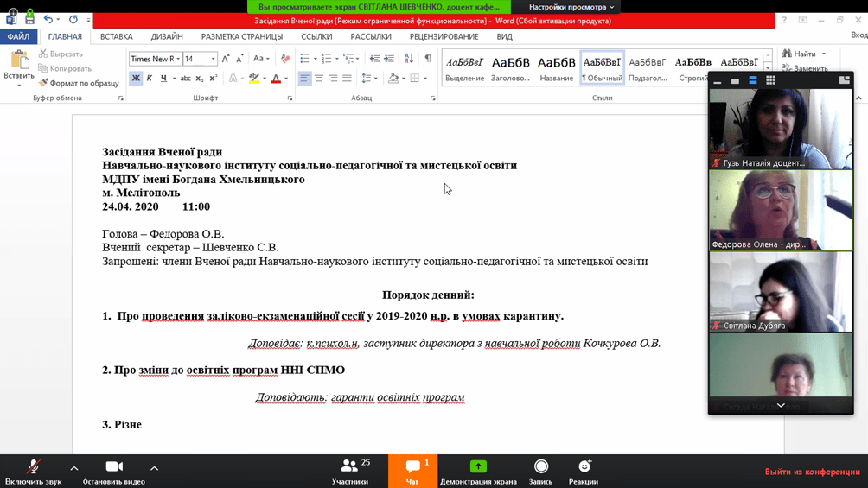Start recording with the Запись button
The width and height of the screenshot is (868, 488).
[540, 471]
